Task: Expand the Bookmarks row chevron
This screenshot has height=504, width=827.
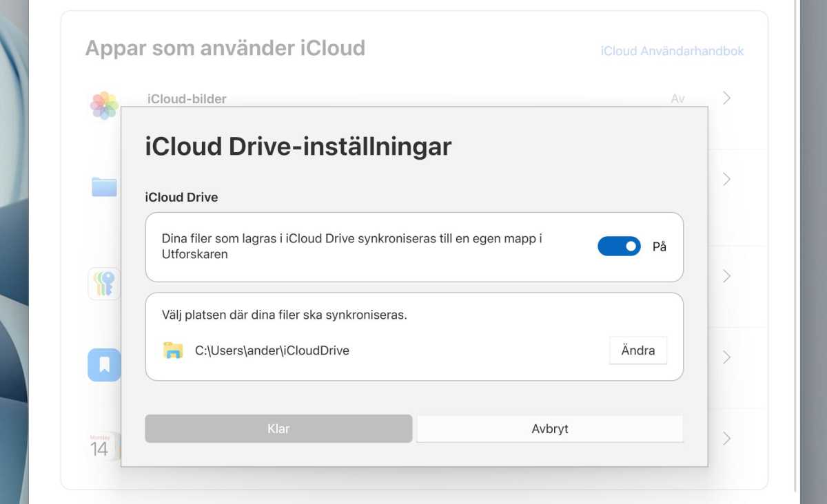Action: (x=726, y=357)
